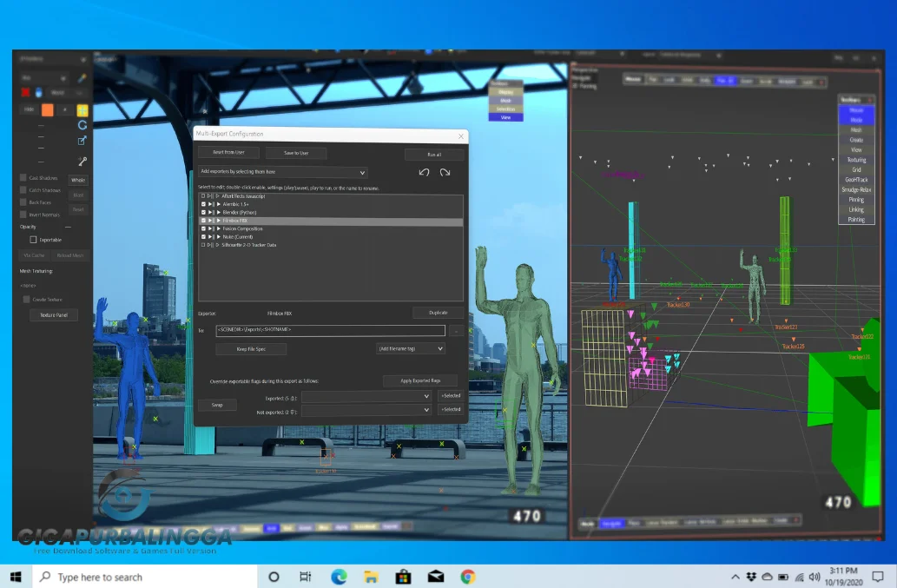Click 'Keep File Spec' button

click(251, 349)
